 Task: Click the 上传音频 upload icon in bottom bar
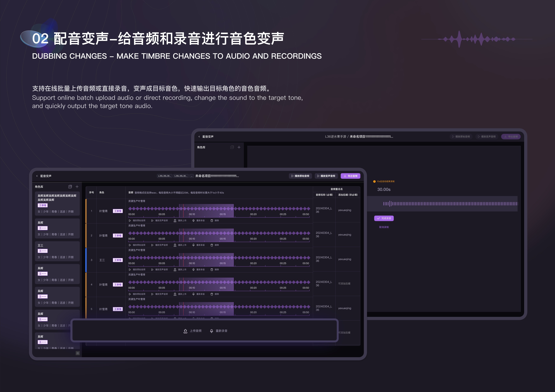185,331
